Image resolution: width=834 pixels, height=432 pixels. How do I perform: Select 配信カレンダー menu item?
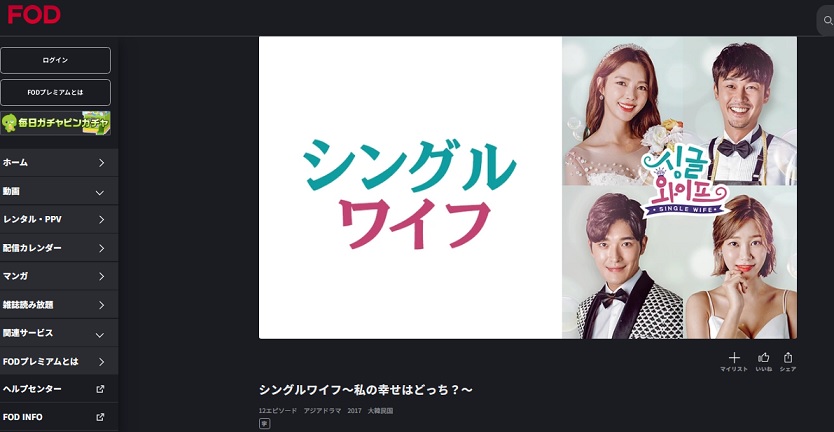tap(59, 248)
